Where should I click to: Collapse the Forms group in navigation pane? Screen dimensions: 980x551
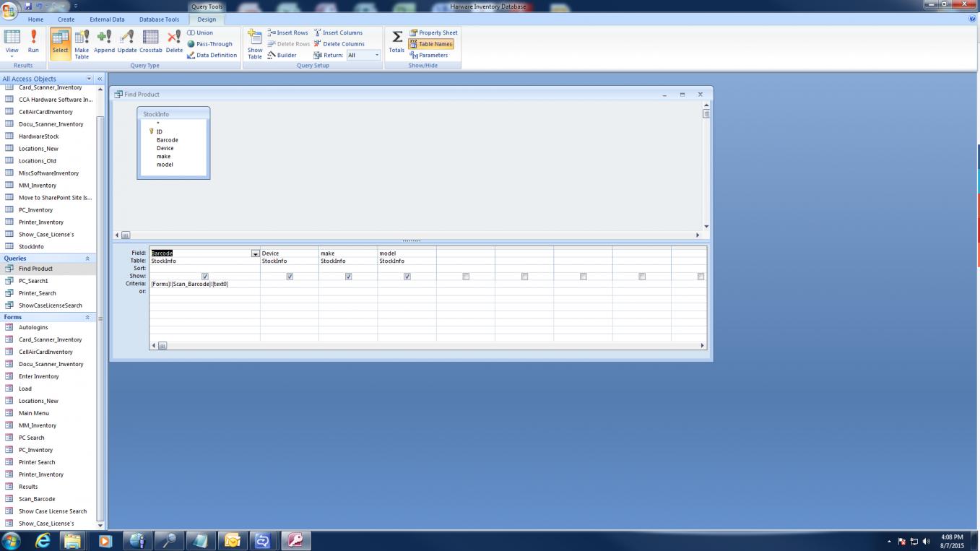[x=88, y=317]
